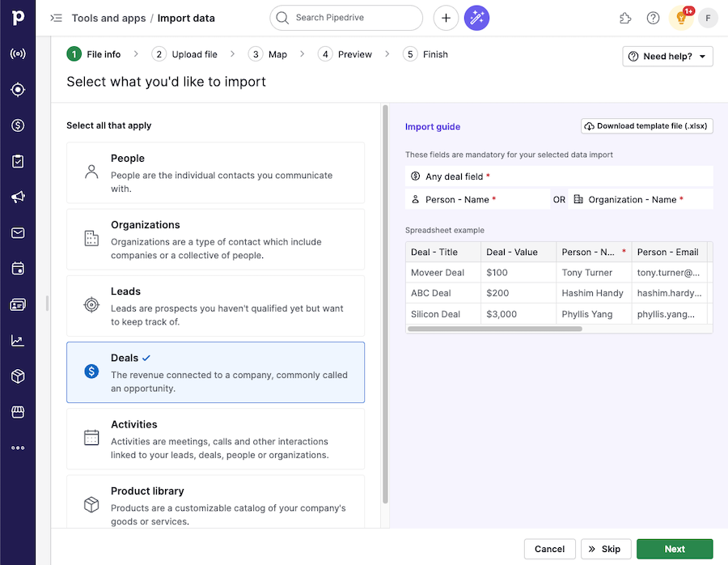Click the Moveer Deal cell
Image resolution: width=728 pixels, height=565 pixels.
click(x=443, y=273)
